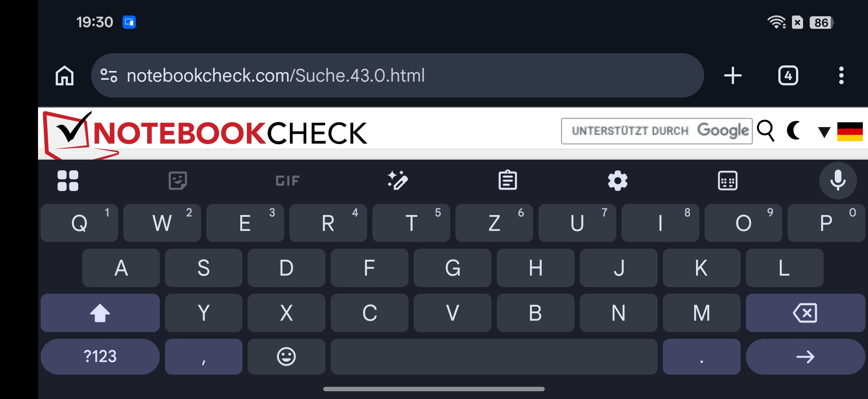The width and height of the screenshot is (868, 399).
Task: Expand the language dropdown arrow
Action: [x=824, y=132]
